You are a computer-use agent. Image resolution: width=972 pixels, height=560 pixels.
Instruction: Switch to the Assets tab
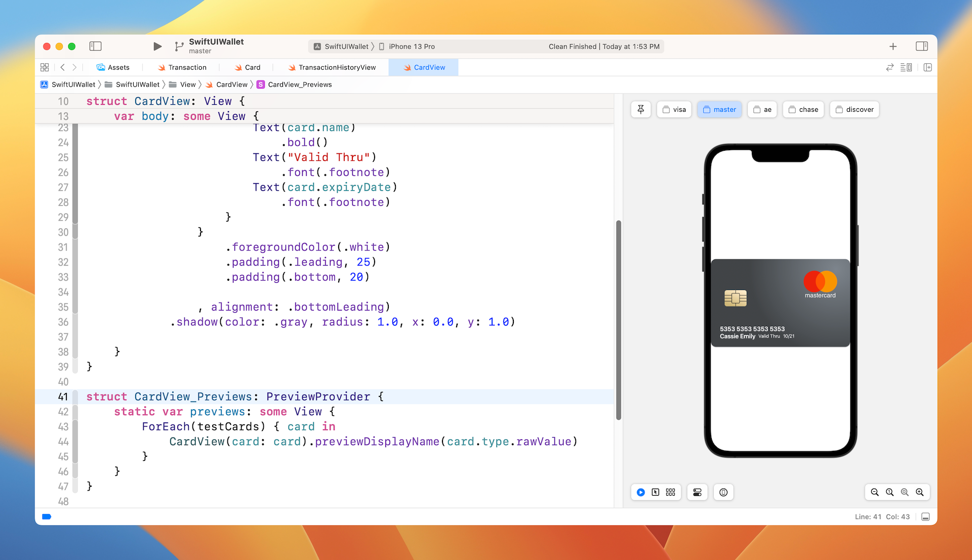[112, 67]
